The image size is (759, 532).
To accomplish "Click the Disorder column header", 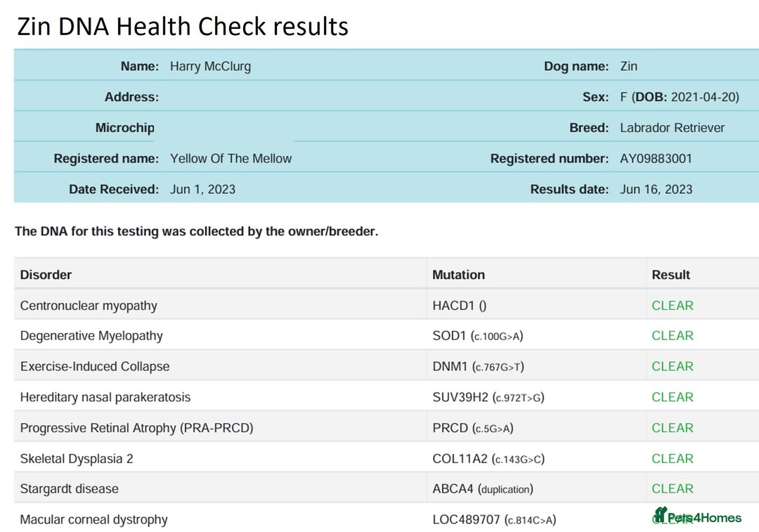I will [x=46, y=275].
